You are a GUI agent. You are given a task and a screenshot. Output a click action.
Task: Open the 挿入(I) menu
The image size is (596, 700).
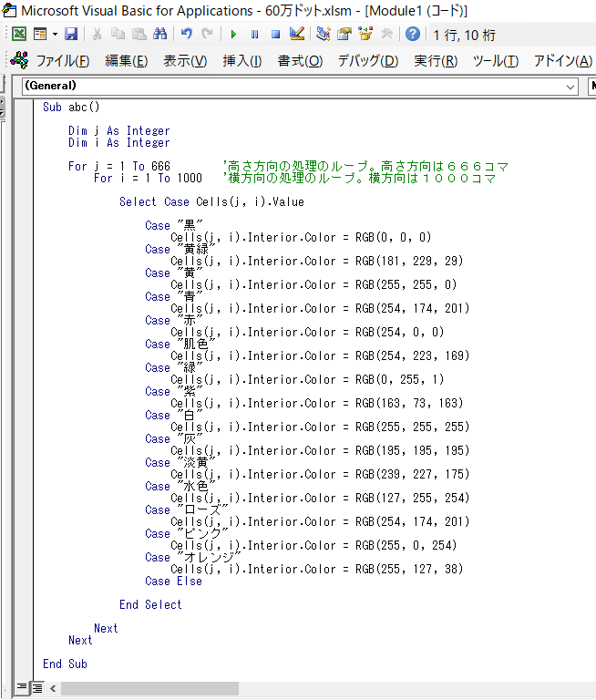coord(242,61)
